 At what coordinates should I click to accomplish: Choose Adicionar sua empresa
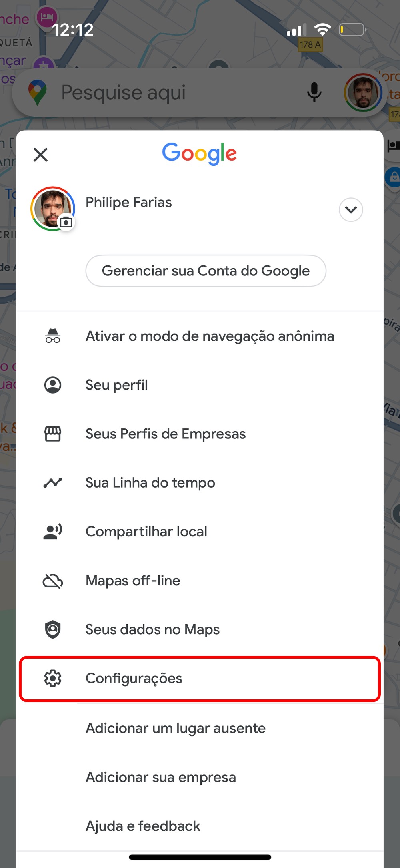click(161, 777)
